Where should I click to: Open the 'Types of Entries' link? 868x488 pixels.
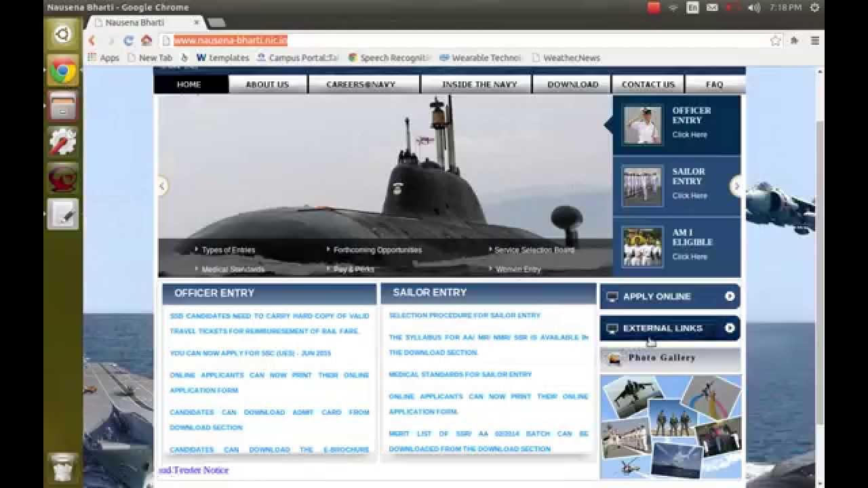coord(229,250)
